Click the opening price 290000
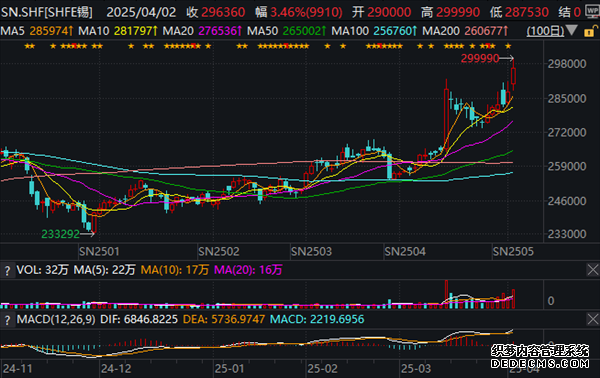Viewport: 600px width, 378px height. pyautogui.click(x=389, y=12)
